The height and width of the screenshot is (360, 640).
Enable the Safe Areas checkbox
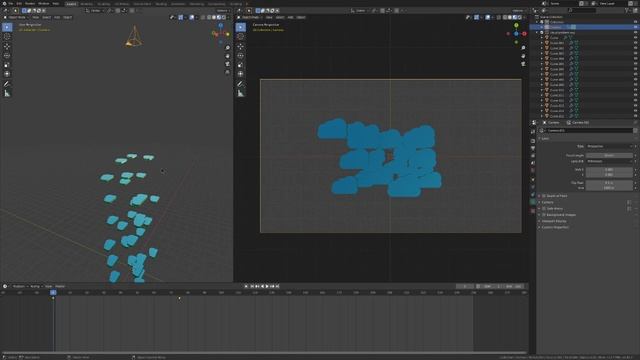click(544, 209)
